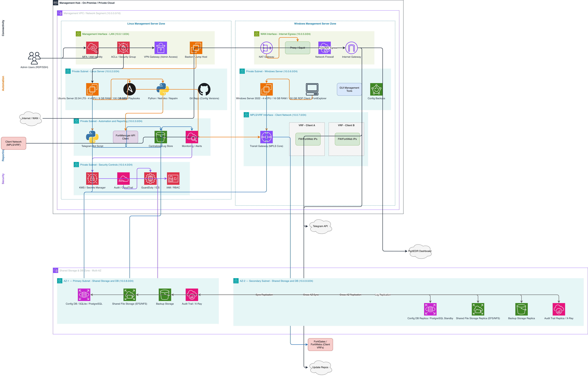Select the FortiEDR Dashboard cloud shape
Image resolution: width=588 pixels, height=376 pixels.
(420, 251)
